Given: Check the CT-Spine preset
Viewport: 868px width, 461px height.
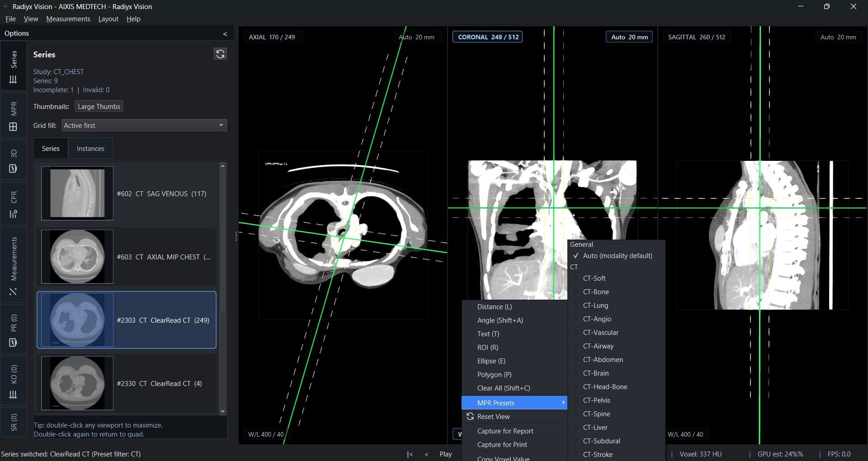Looking at the screenshot, I should (x=576, y=414).
